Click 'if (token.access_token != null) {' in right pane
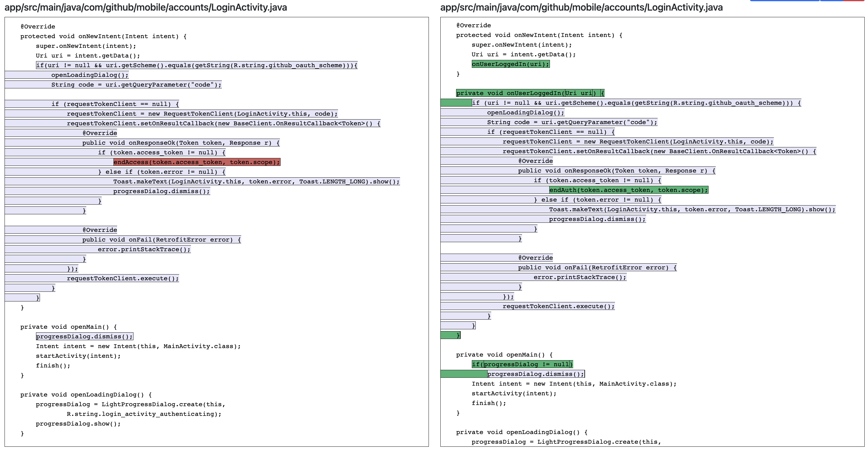Image resolution: width=868 pixels, height=454 pixels. tap(597, 180)
